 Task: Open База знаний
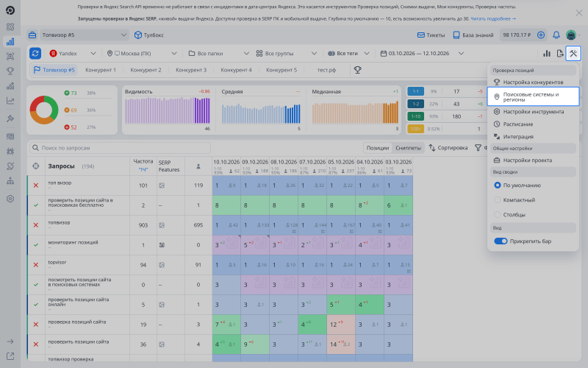click(473, 35)
